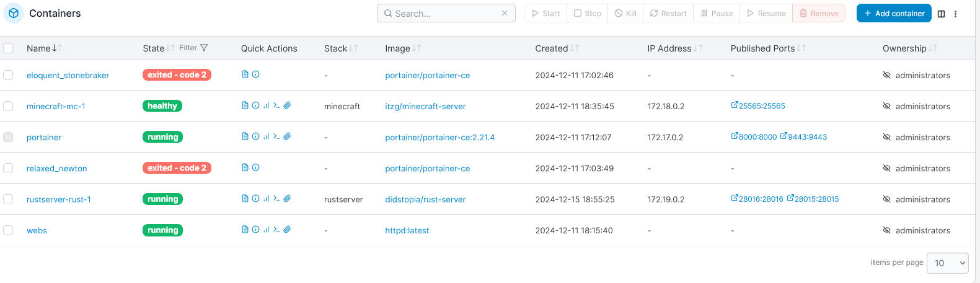The height and width of the screenshot is (283, 980).
Task: Tick the checkbox for webs container
Action: point(8,230)
